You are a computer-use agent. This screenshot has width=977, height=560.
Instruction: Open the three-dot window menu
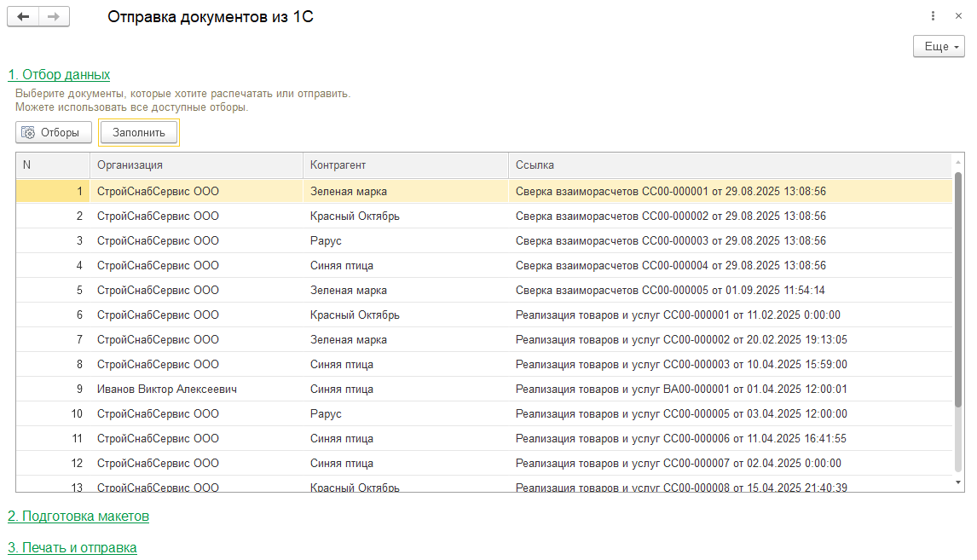(933, 16)
